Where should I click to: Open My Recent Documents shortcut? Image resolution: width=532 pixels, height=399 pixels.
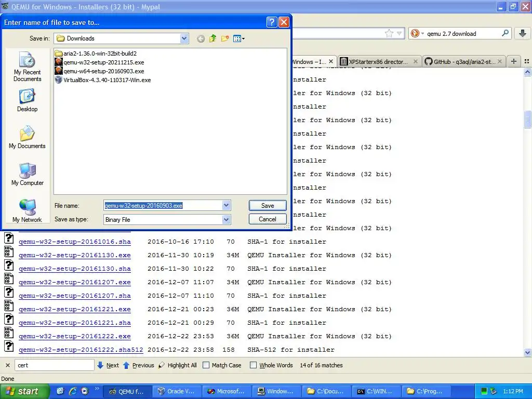point(27,66)
